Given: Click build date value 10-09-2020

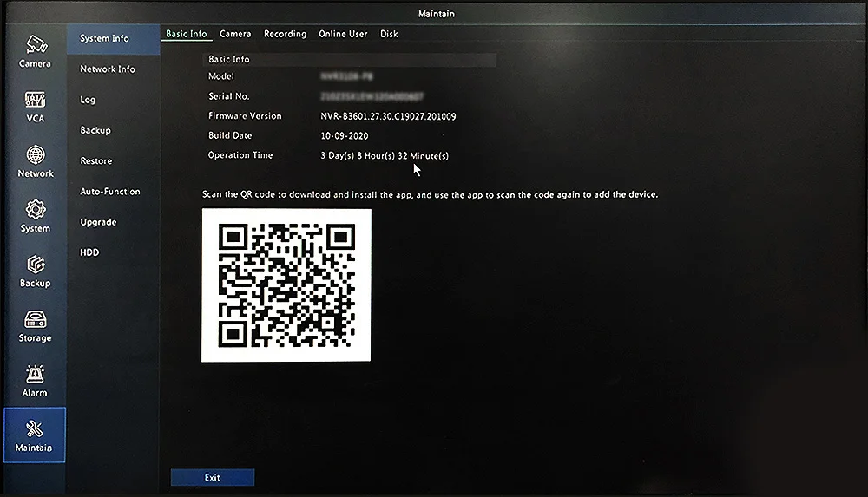Looking at the screenshot, I should pyautogui.click(x=345, y=135).
